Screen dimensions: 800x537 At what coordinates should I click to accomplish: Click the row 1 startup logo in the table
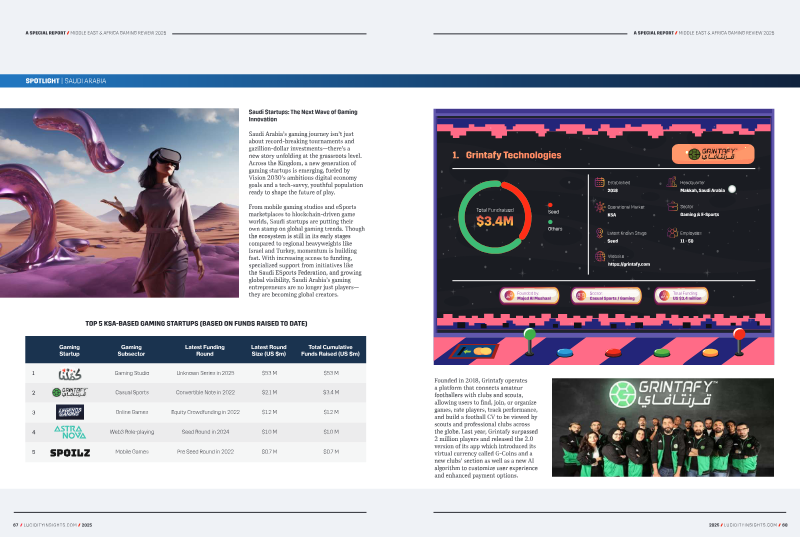(x=70, y=374)
